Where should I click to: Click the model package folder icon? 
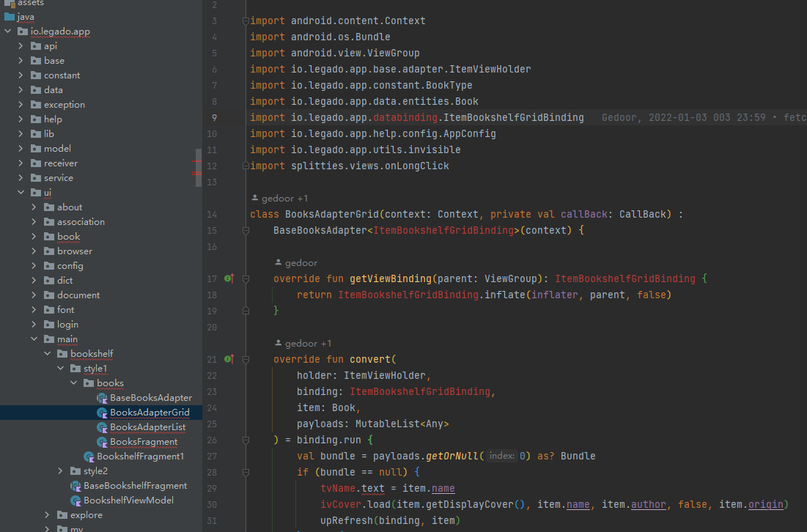(x=36, y=148)
